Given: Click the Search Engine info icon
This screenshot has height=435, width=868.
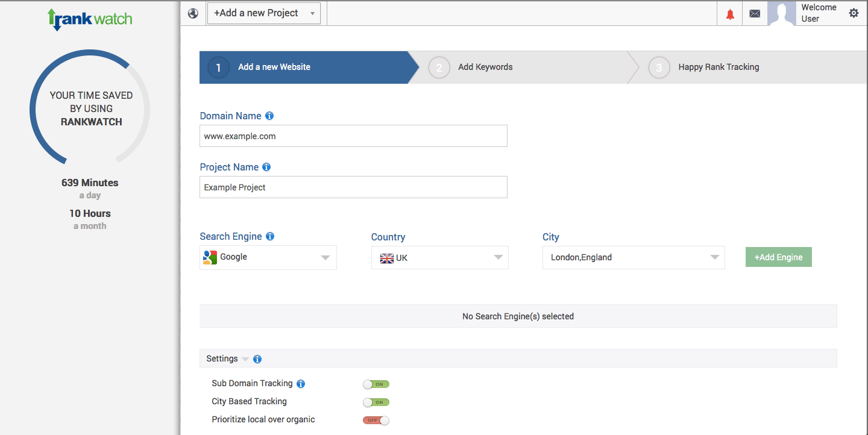Looking at the screenshot, I should 270,236.
